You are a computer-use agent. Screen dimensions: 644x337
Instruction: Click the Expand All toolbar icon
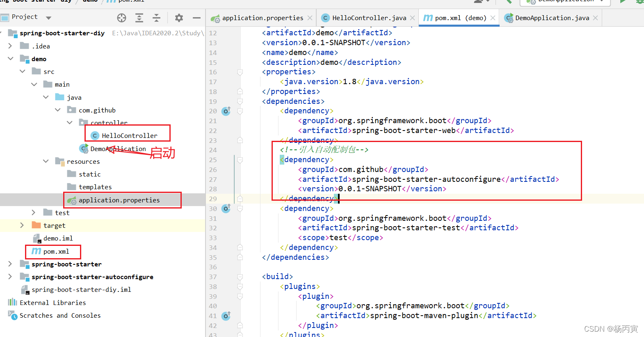pyautogui.click(x=139, y=18)
